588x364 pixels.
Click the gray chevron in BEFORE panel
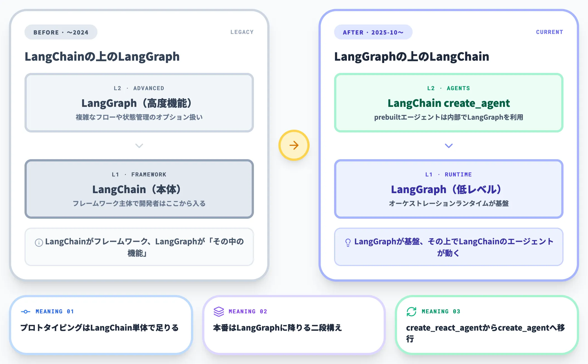139,146
